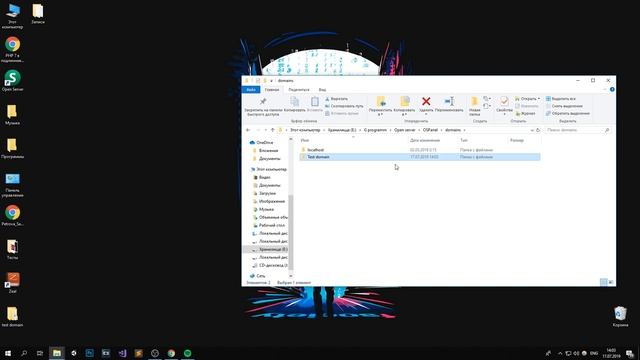Viewport: 640px width, 360px height.
Task: Switch to the Home (Главная) ribbon tab
Action: (x=272, y=90)
